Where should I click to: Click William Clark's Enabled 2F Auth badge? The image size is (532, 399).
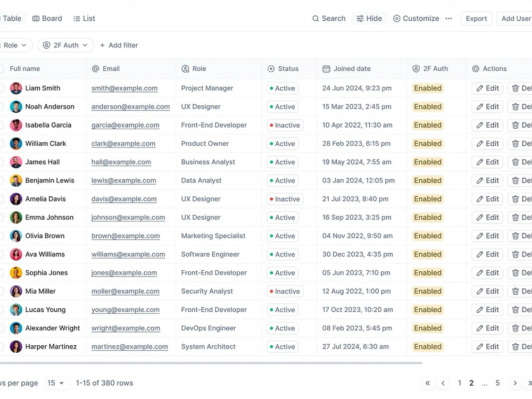[428, 144]
